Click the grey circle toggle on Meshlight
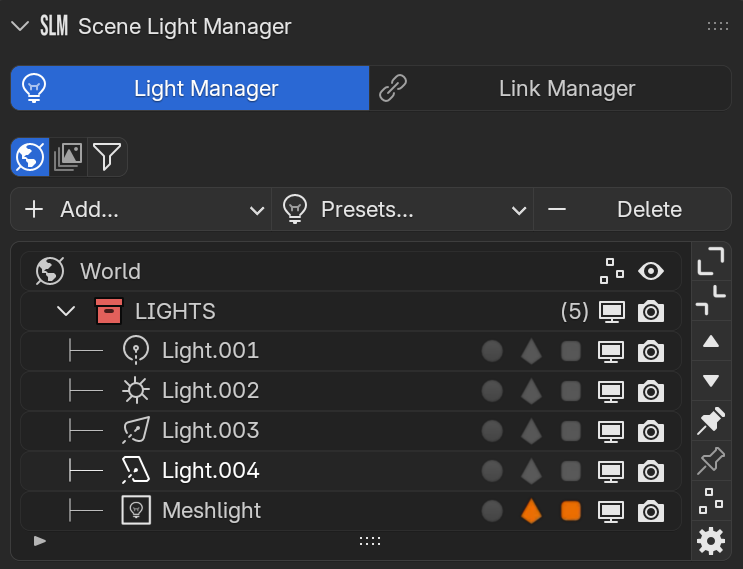 coord(492,511)
